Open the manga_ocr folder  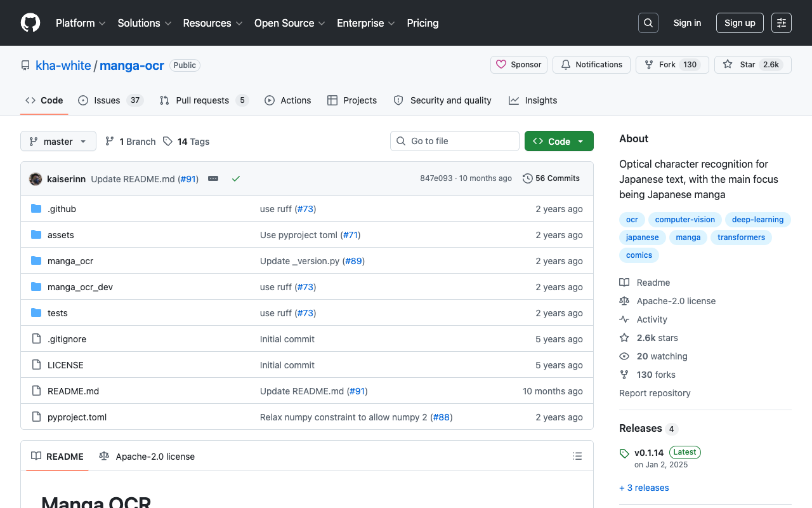70,261
